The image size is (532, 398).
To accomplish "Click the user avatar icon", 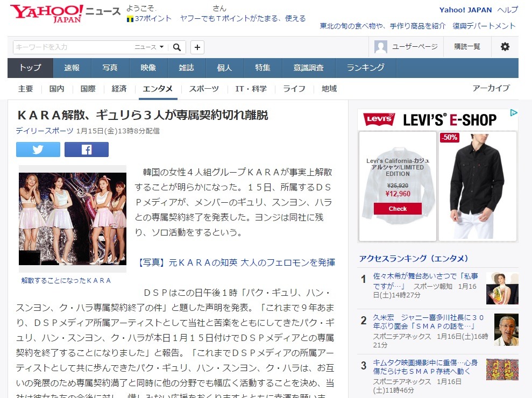I will pos(380,47).
